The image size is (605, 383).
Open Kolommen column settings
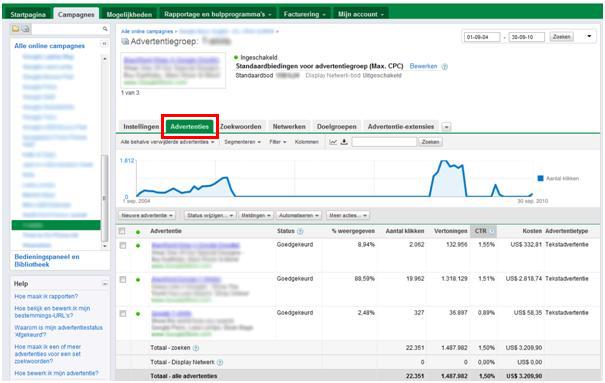coord(307,142)
